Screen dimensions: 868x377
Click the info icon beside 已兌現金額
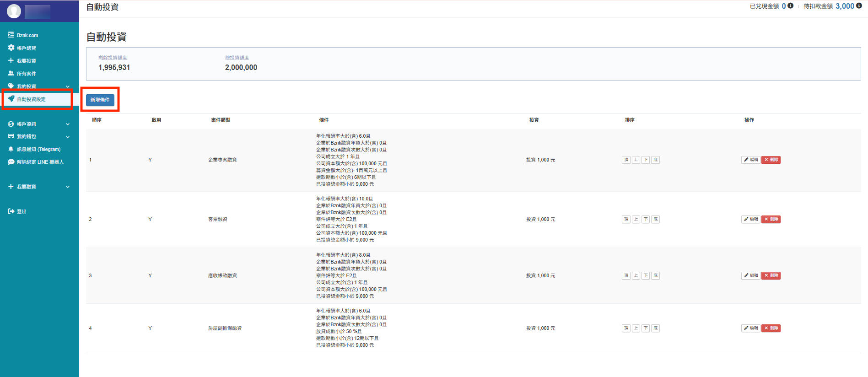(x=790, y=6)
